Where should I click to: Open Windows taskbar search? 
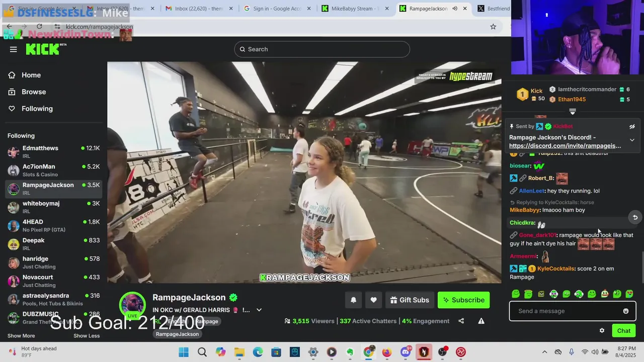point(202,352)
